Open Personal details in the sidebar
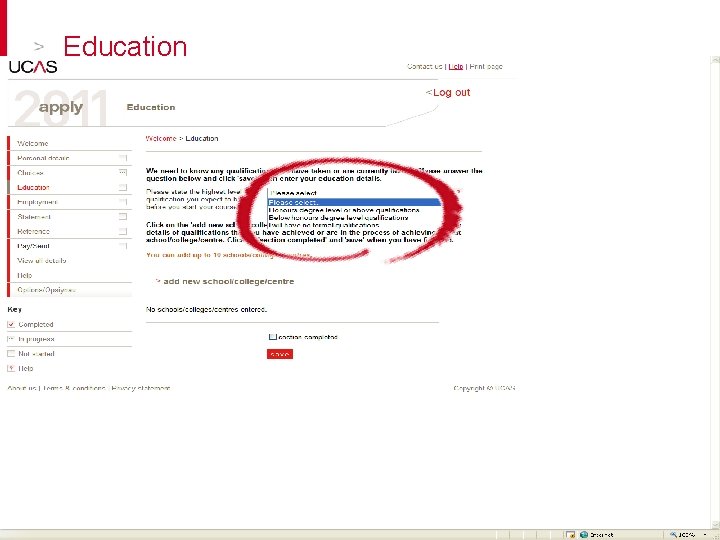The height and width of the screenshot is (540, 720). pyautogui.click(x=43, y=158)
